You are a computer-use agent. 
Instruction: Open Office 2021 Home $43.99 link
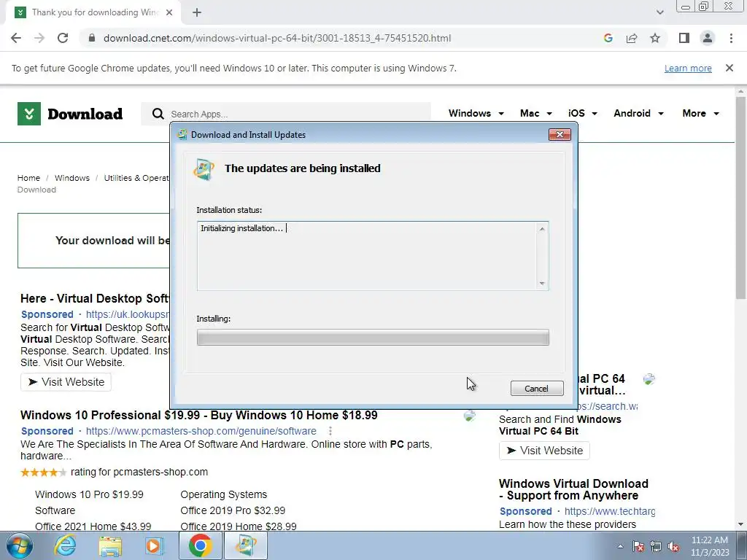tap(93, 526)
